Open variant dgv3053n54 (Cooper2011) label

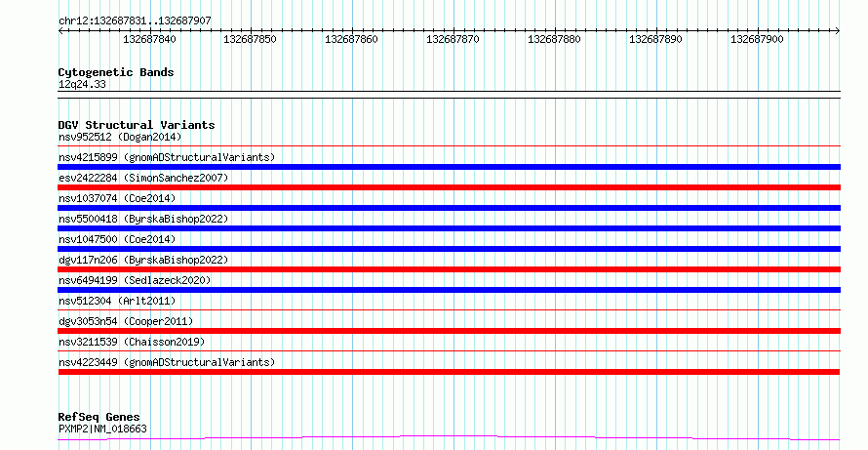126,321
